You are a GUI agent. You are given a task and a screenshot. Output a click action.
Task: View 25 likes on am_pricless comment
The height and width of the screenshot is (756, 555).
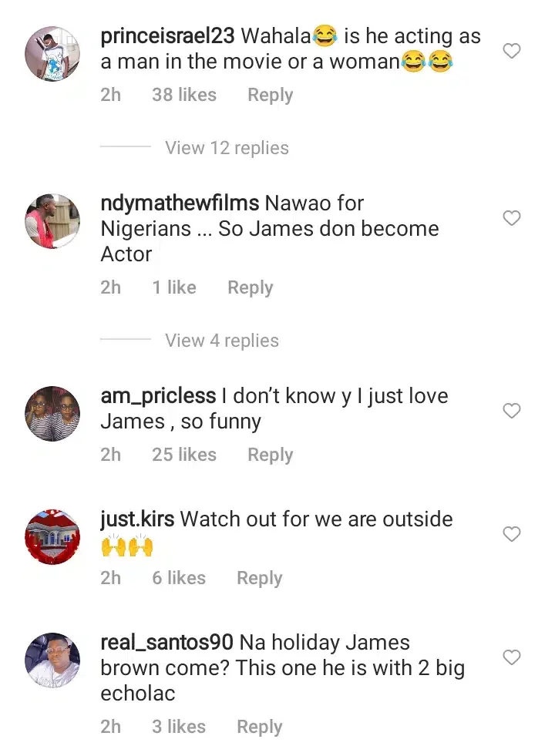184,455
